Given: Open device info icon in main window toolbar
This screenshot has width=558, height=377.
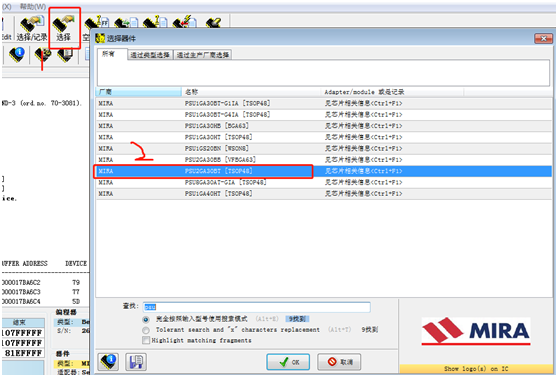Looking at the screenshot, I should (16, 54).
